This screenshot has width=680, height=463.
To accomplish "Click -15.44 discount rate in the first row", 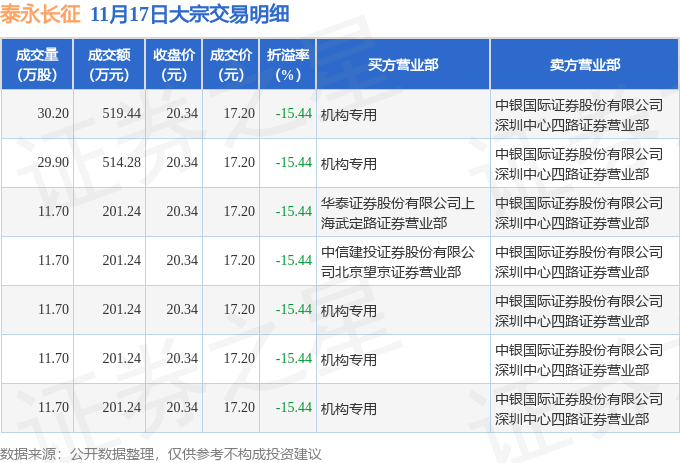I will [x=294, y=114].
